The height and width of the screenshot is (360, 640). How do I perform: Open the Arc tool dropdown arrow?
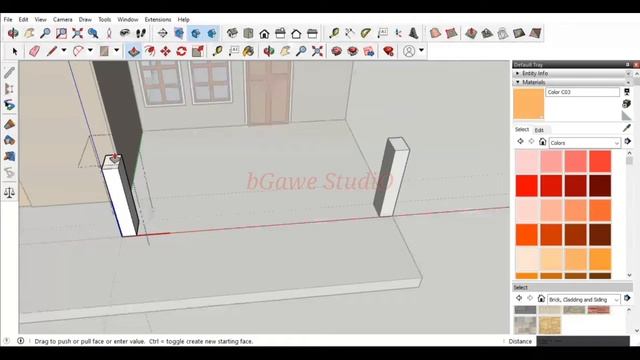[90, 51]
